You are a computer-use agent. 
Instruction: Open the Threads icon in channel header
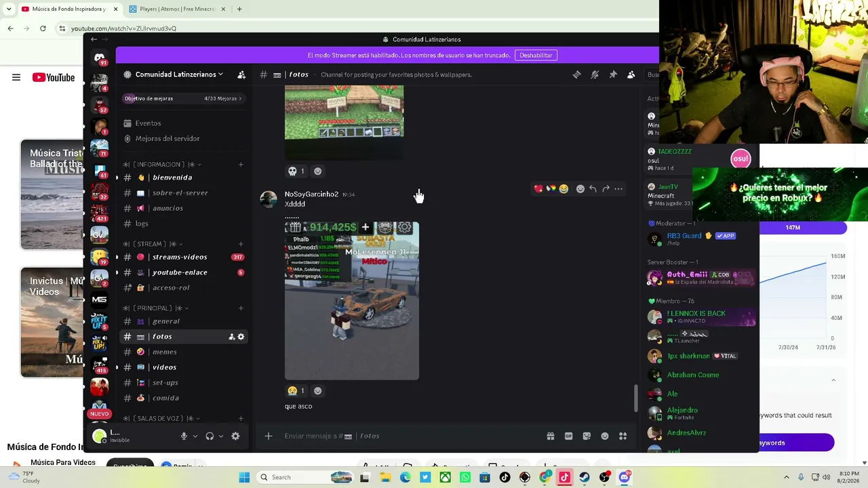point(576,75)
